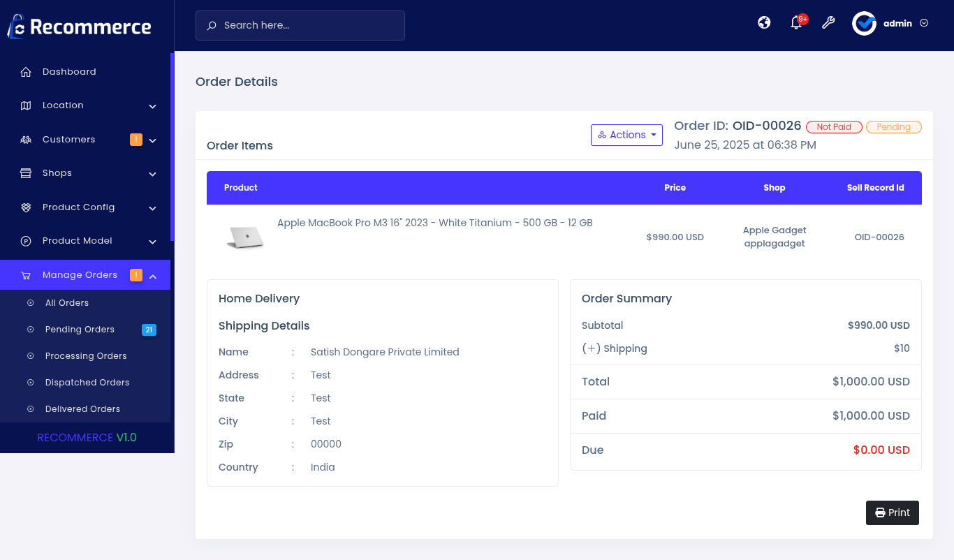Open Delivered Orders
The height and width of the screenshot is (560, 954).
(85, 409)
